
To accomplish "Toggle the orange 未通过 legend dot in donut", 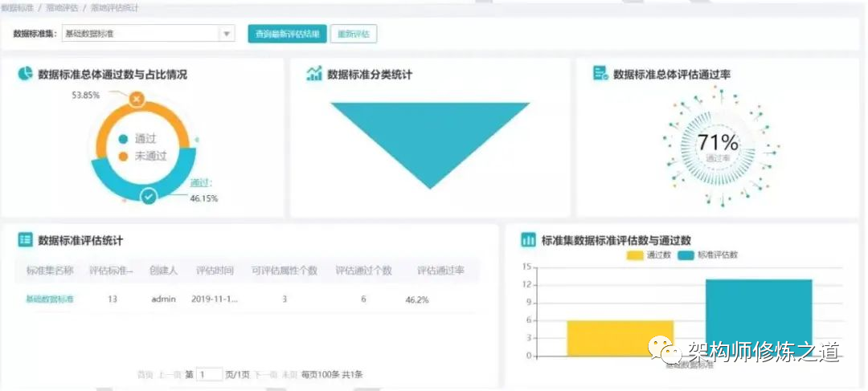I will (x=123, y=156).
